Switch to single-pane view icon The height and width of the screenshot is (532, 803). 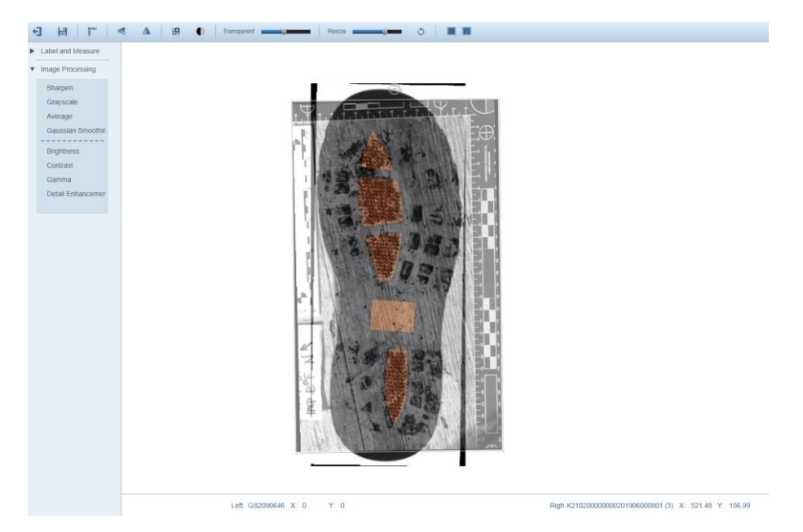450,32
